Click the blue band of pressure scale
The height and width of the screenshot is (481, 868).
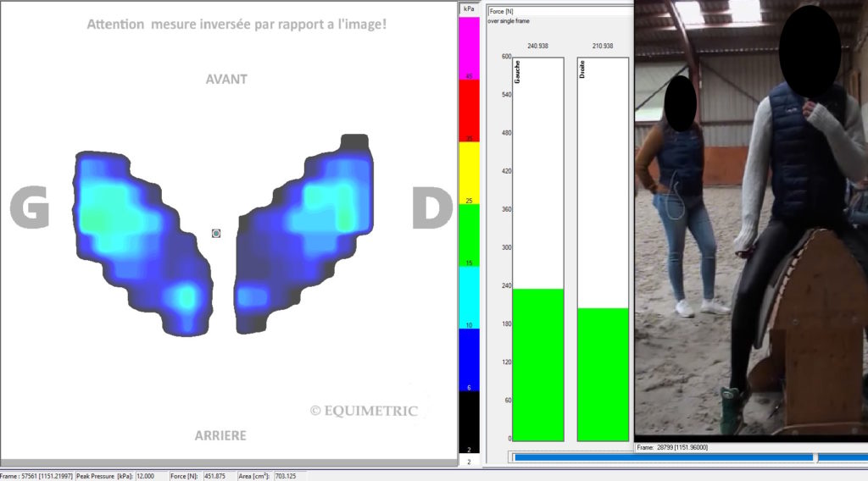[x=470, y=359]
